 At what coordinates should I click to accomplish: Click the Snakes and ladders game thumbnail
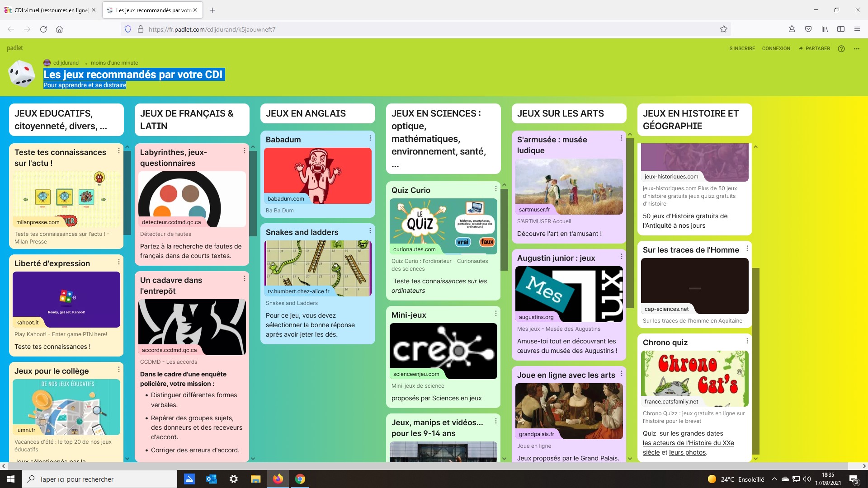317,268
